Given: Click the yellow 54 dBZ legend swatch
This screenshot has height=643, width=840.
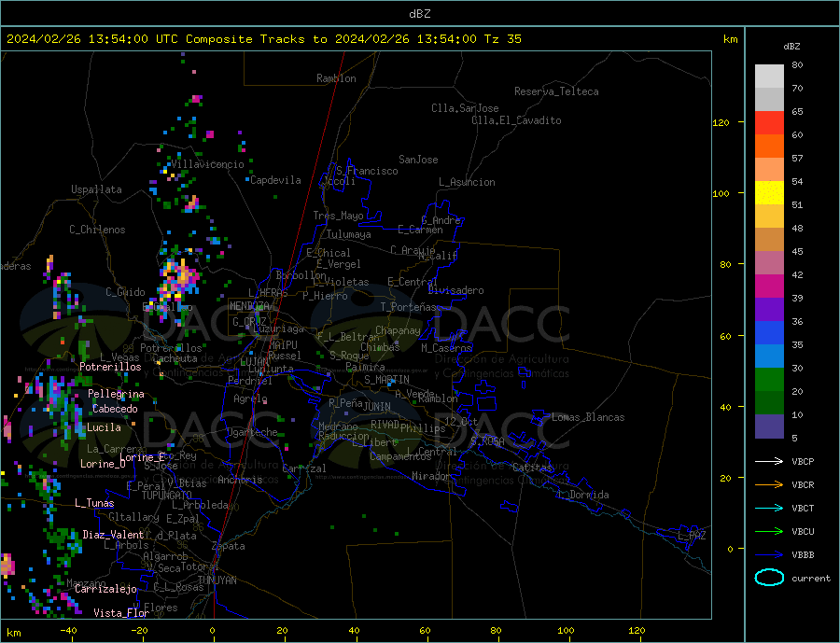Looking at the screenshot, I should (769, 193).
